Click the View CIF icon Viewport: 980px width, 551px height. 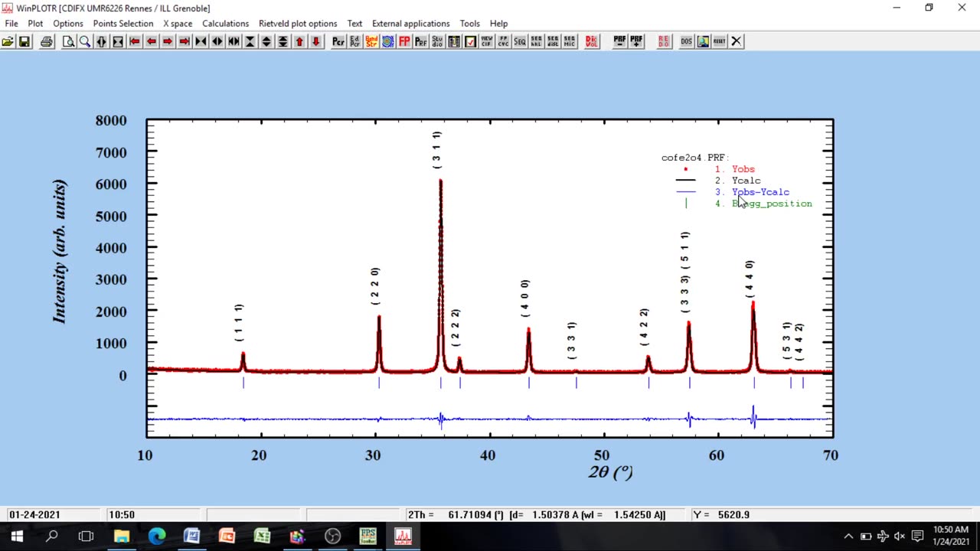pos(487,41)
